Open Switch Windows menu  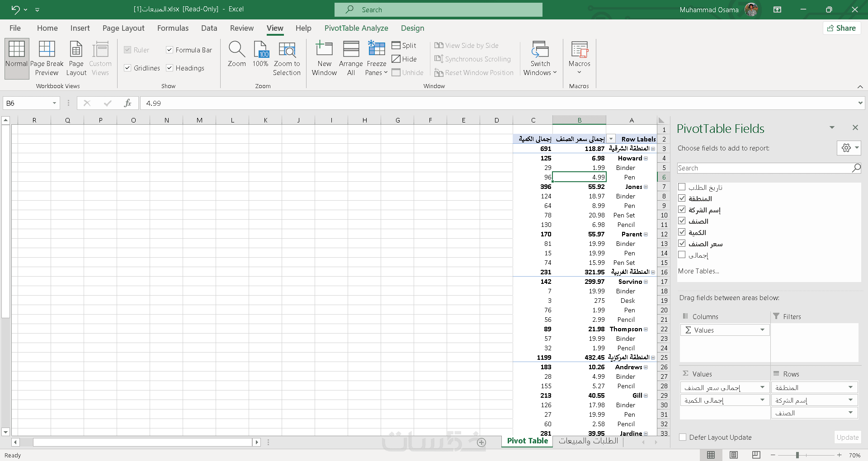540,59
